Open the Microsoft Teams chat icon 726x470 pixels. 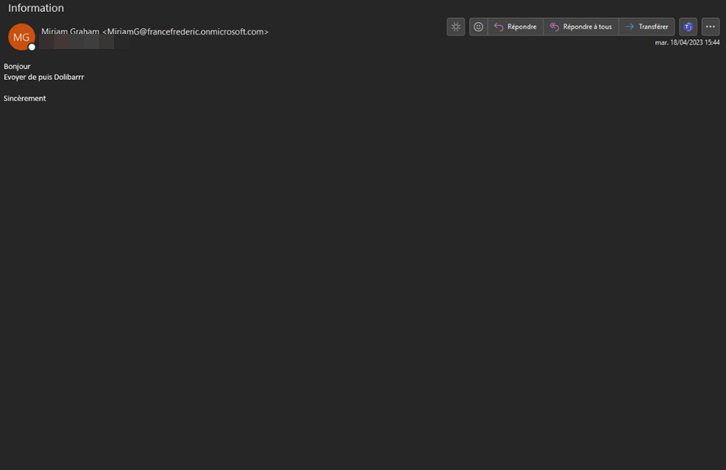[x=688, y=27]
